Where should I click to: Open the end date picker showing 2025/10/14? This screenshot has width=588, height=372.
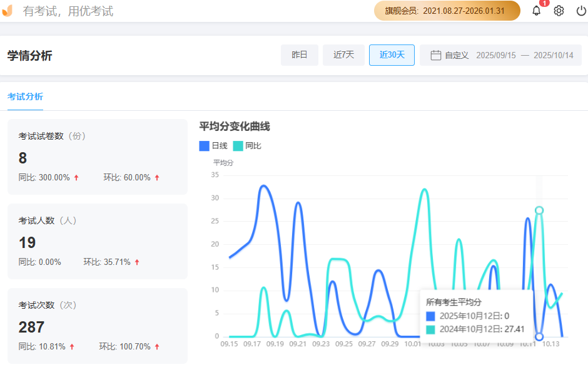pos(553,55)
